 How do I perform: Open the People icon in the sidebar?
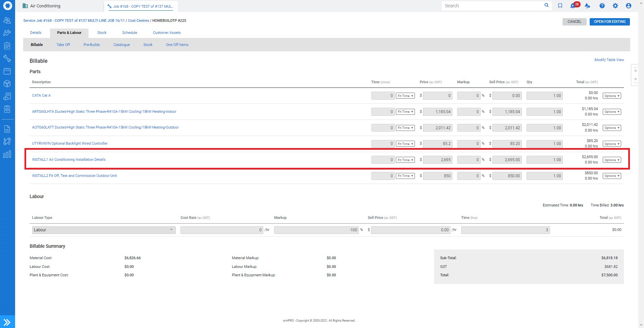[x=7, y=20]
